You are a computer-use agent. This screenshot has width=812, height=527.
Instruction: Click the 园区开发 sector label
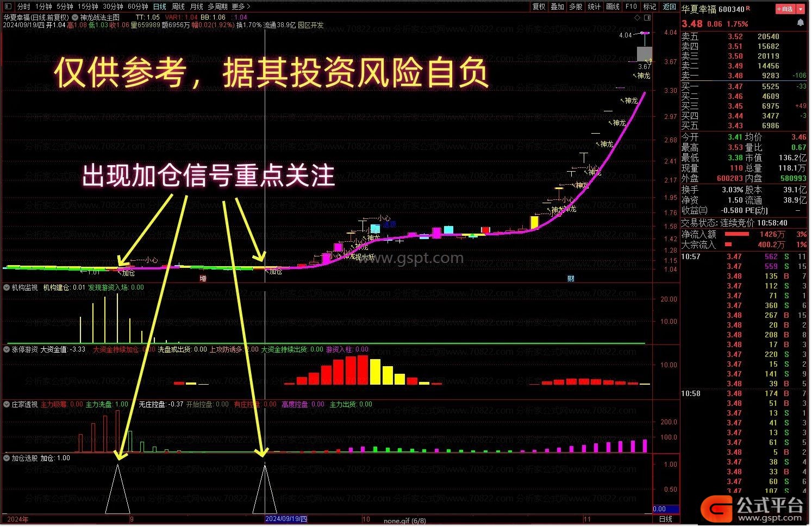tap(310, 25)
